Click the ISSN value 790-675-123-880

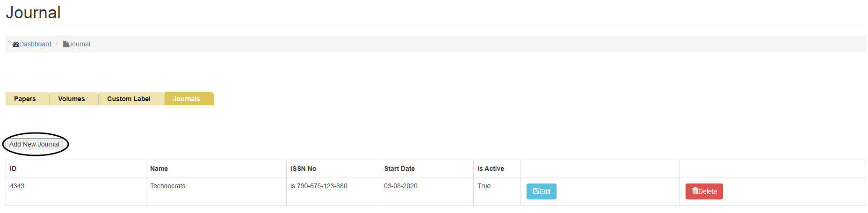tap(322, 186)
